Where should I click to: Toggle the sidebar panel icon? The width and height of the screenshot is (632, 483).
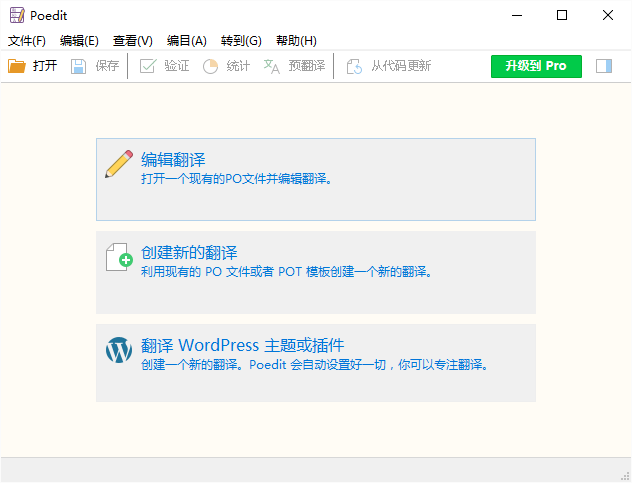(x=604, y=66)
